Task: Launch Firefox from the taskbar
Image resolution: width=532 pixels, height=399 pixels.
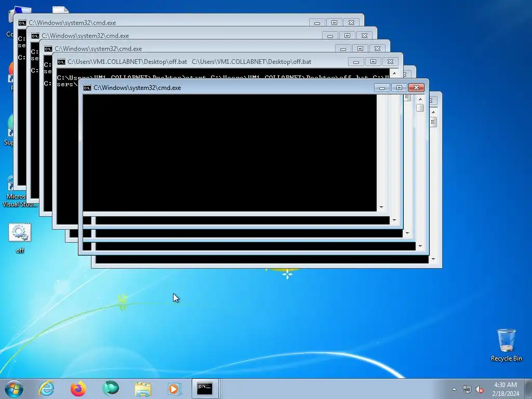Action: click(78, 389)
